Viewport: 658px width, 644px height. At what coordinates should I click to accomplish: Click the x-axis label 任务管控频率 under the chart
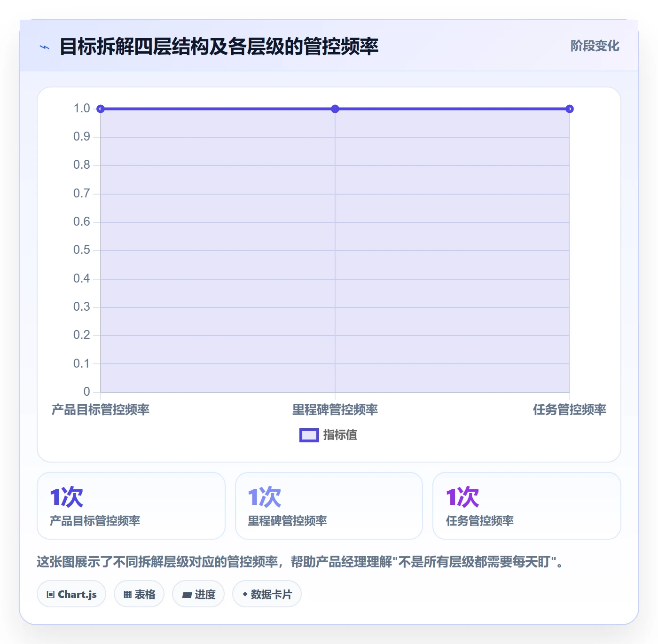[x=570, y=410]
